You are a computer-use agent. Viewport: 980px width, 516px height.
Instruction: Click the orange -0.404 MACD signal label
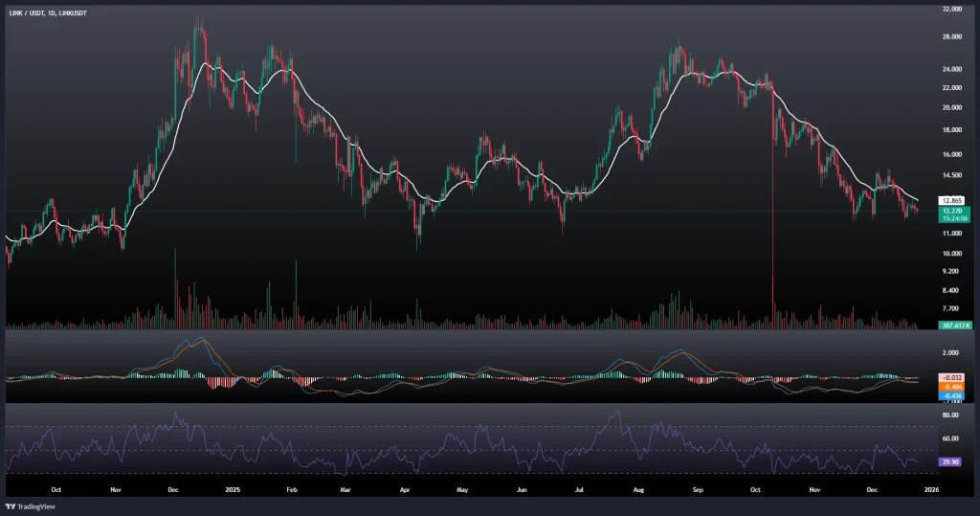click(950, 387)
